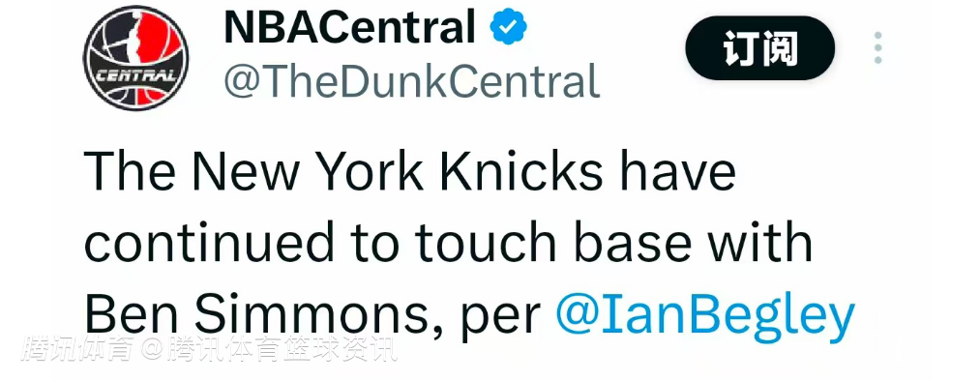
Task: Open the three-dot more options menu
Action: point(878,48)
